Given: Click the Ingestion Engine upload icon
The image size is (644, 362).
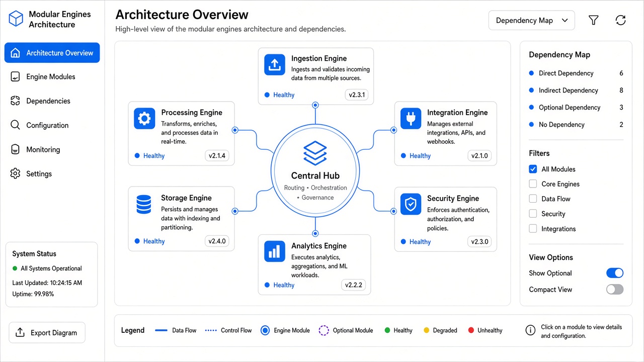Looking at the screenshot, I should click(274, 64).
